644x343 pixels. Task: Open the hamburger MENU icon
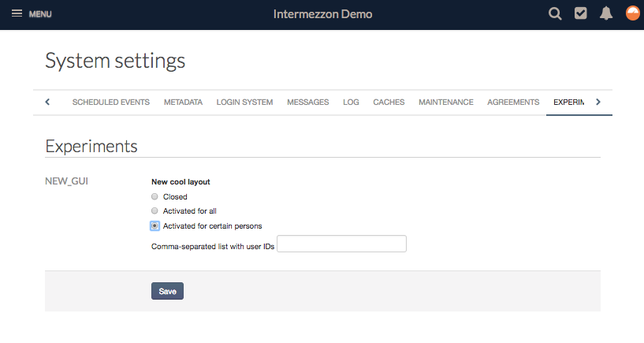pyautogui.click(x=17, y=13)
